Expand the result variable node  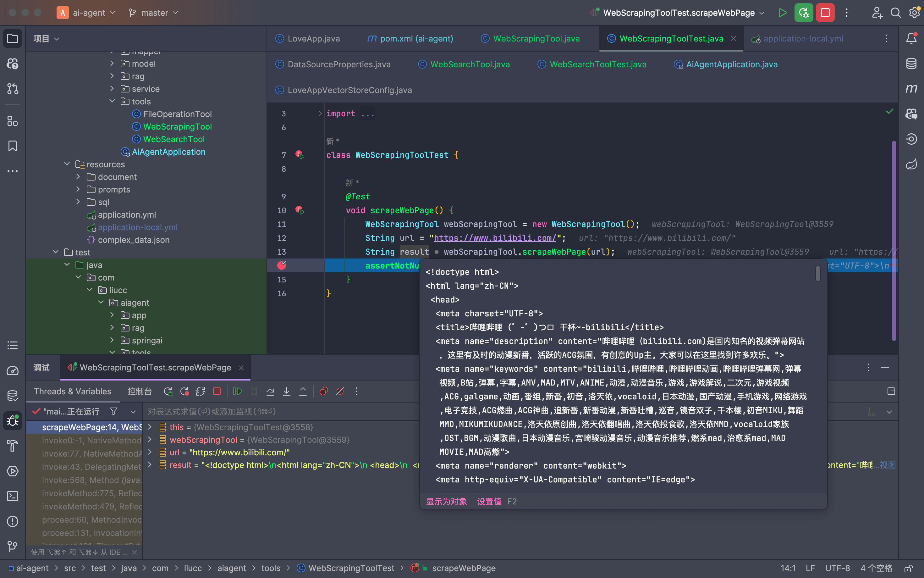tap(150, 465)
